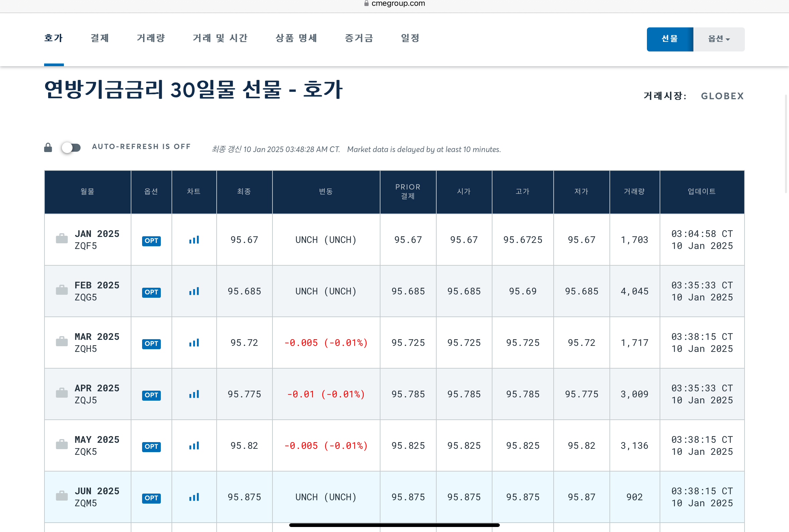The height and width of the screenshot is (532, 789).
Task: Click the chart icon in JUN 2025 row
Action: point(194,497)
